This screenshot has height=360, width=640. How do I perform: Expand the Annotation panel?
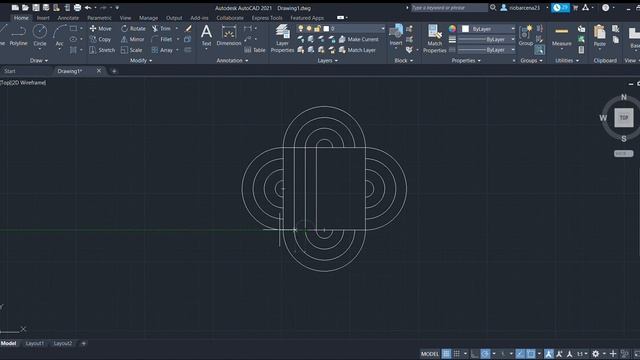(x=232, y=60)
